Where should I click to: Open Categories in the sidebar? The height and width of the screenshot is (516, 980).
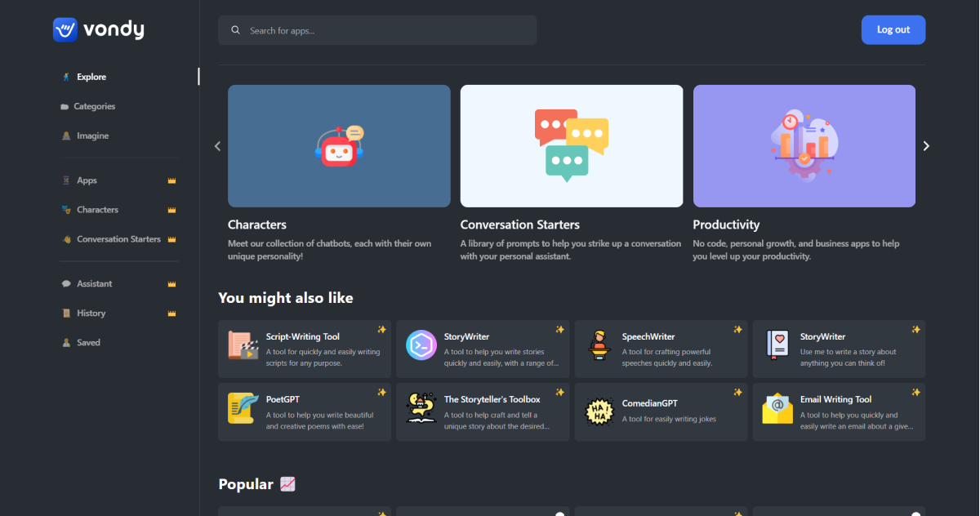click(94, 107)
